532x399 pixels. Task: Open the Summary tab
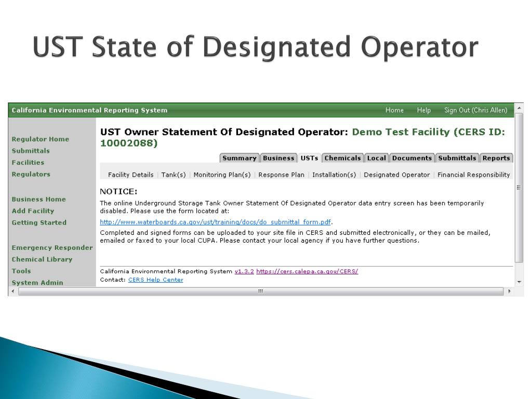(x=239, y=158)
